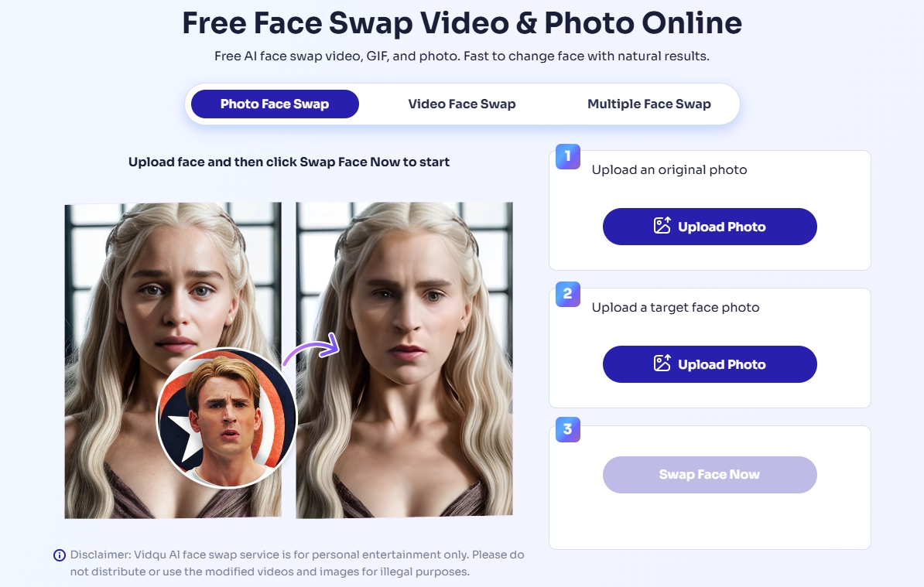Click the Vidqu disclaimer text
The width and height of the screenshot is (924, 587).
(x=297, y=563)
